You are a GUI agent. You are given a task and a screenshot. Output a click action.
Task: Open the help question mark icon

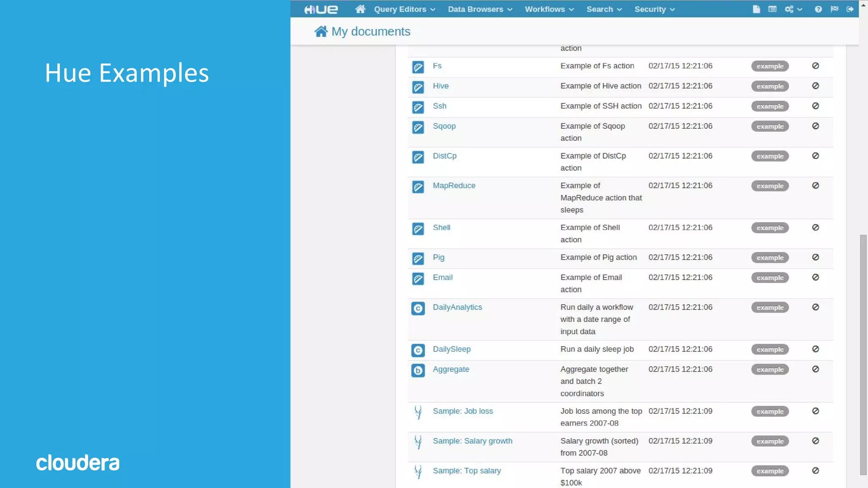pos(818,9)
